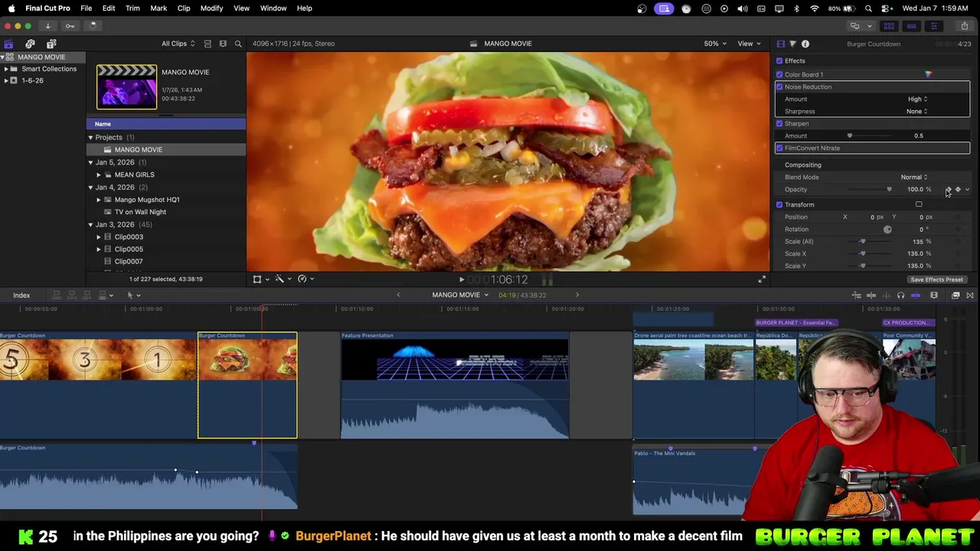Set Noise Reduction Amount dropdown

(917, 99)
